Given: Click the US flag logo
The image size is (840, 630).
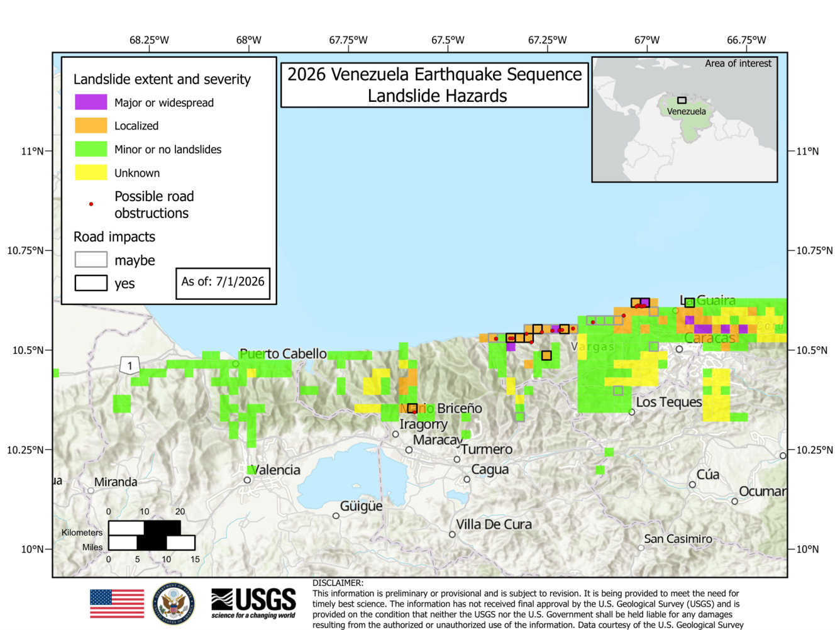Looking at the screenshot, I should pos(117,604).
